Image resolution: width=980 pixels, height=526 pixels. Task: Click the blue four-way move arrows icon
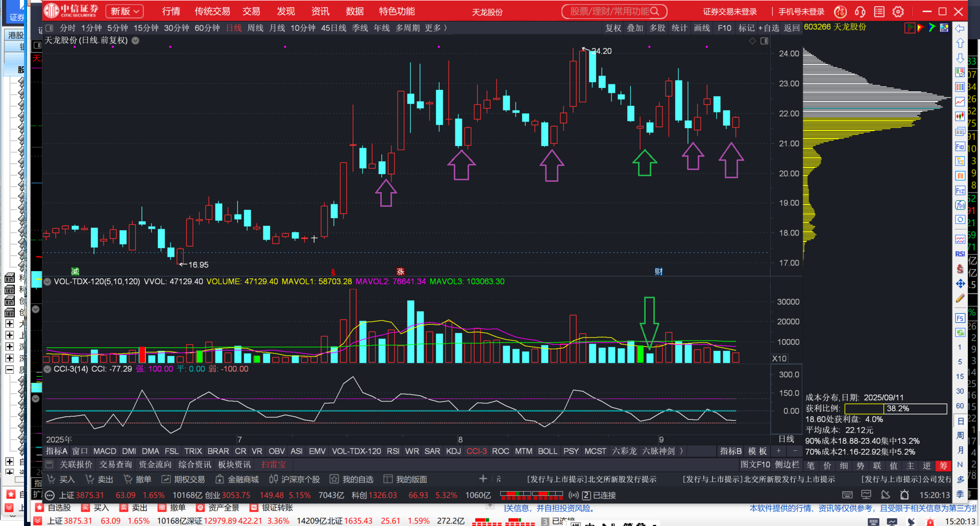click(960, 283)
